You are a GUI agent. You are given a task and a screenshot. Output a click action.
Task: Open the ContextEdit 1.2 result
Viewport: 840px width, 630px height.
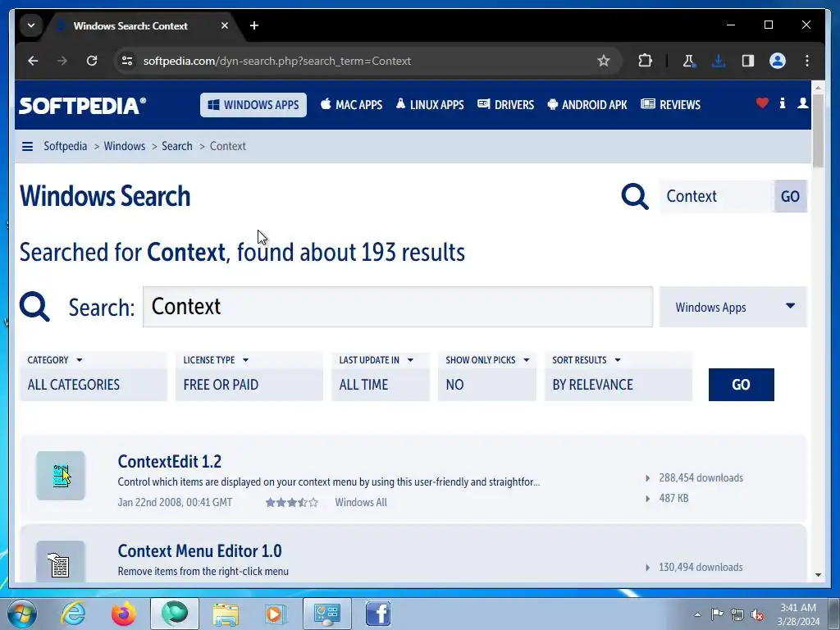point(169,461)
